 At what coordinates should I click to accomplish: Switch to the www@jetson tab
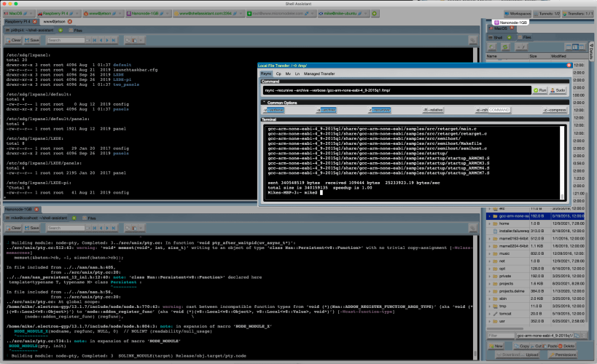coord(54,22)
